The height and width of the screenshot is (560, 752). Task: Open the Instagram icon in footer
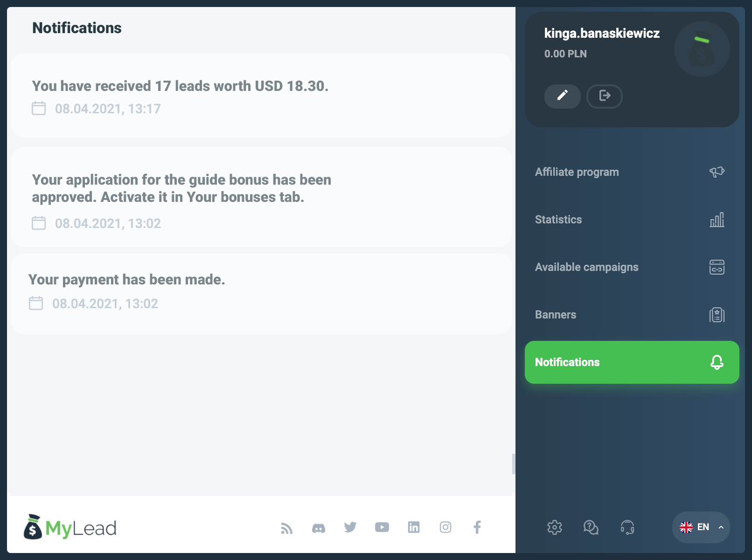[446, 527]
